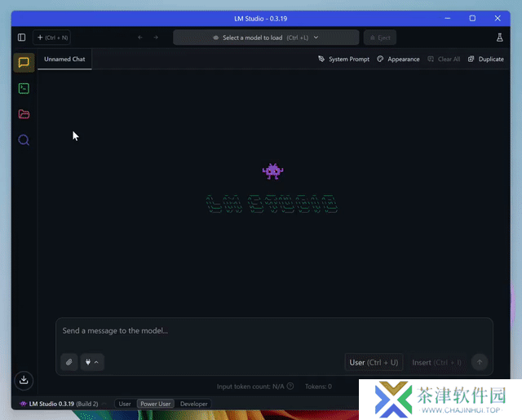
Task: Open the Developer terminal section icon
Action: coord(24,89)
